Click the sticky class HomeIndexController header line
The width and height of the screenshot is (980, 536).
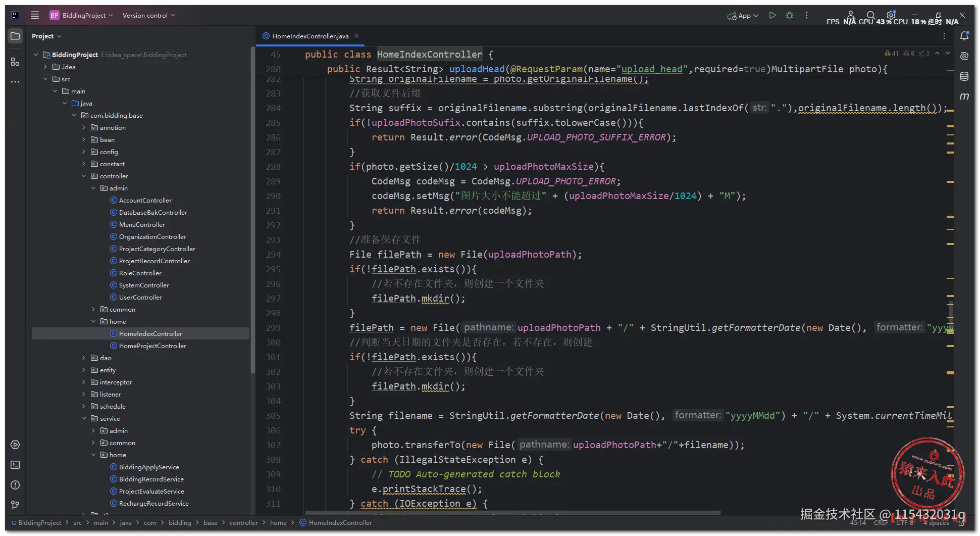tap(399, 55)
